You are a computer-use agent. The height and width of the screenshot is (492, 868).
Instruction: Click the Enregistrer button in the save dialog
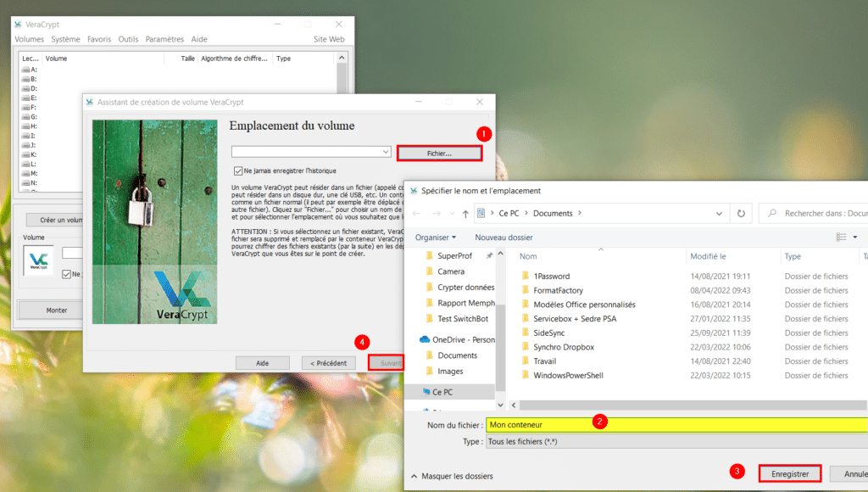[789, 473]
